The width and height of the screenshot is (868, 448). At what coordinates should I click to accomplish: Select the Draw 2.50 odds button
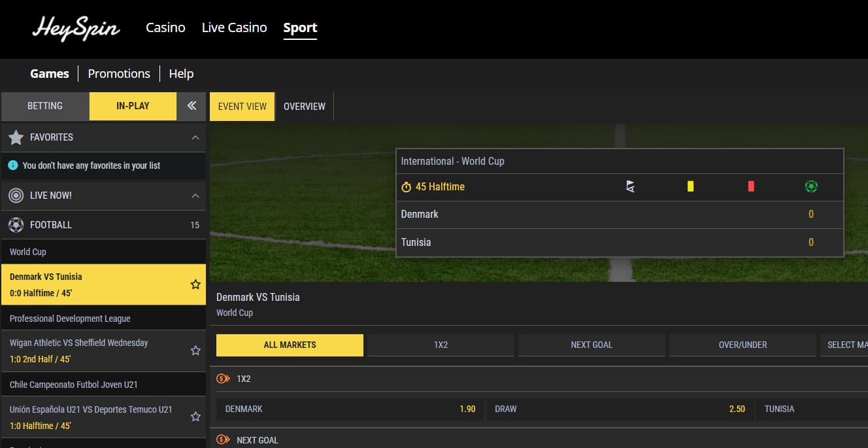pyautogui.click(x=620, y=409)
